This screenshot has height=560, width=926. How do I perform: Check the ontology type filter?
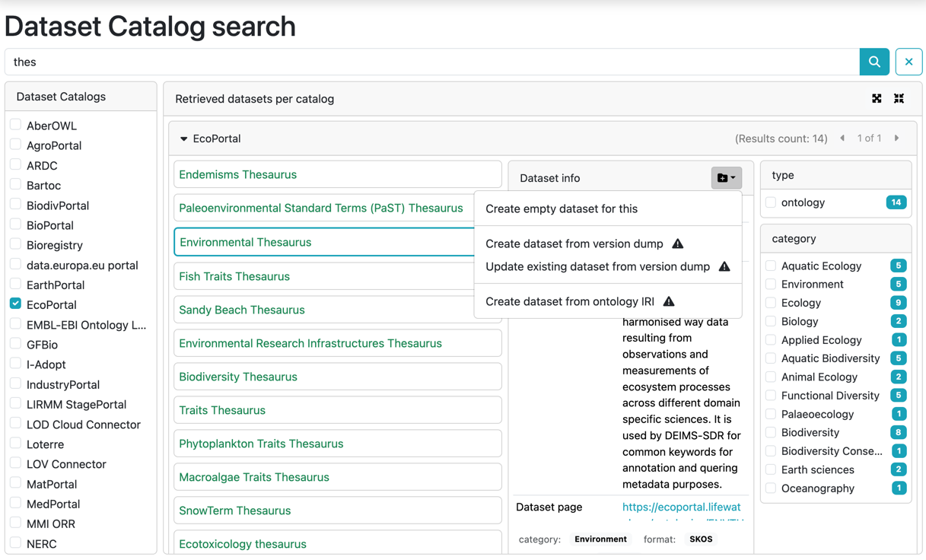point(770,202)
